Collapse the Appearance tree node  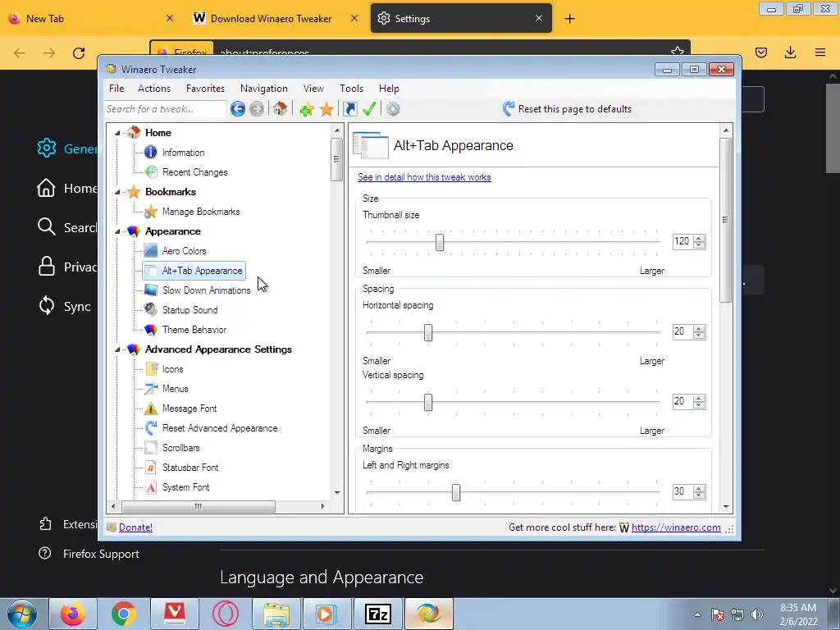(117, 231)
